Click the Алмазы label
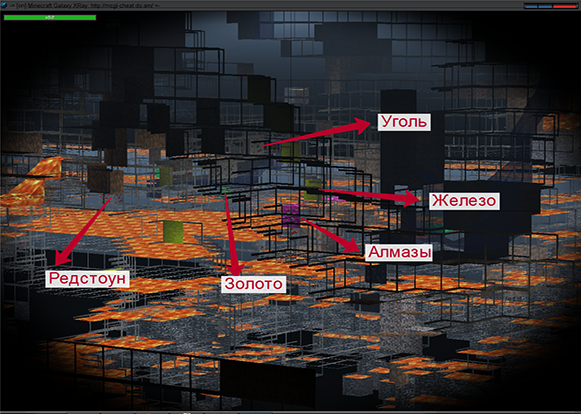Screen dimensions: 581x414 (399, 253)
